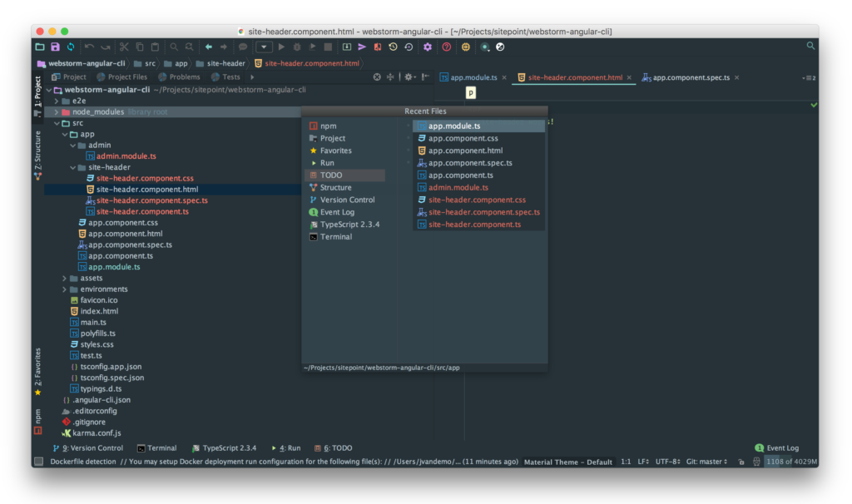852x504 pixels.
Task: Toggle tool window bars button in bottom-left corner
Action: pos(38,462)
